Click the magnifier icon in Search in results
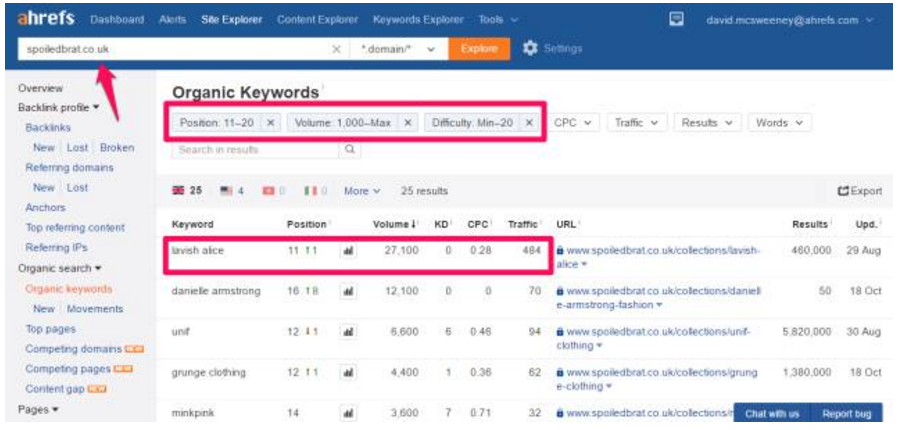 [349, 149]
